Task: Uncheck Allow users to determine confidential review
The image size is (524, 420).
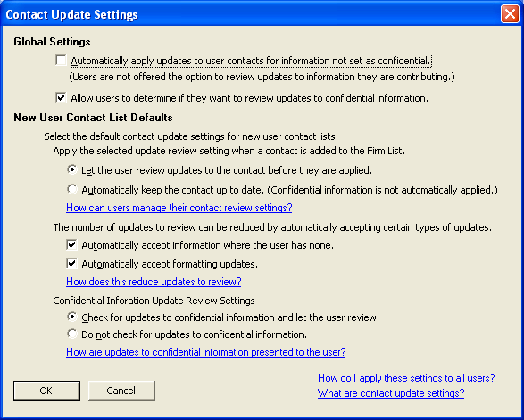Action: click(x=61, y=98)
